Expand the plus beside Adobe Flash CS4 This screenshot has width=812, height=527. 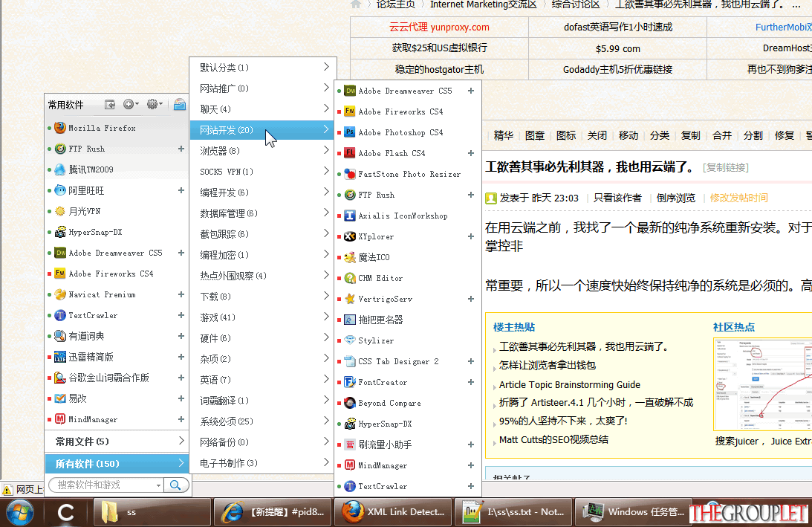pos(471,153)
